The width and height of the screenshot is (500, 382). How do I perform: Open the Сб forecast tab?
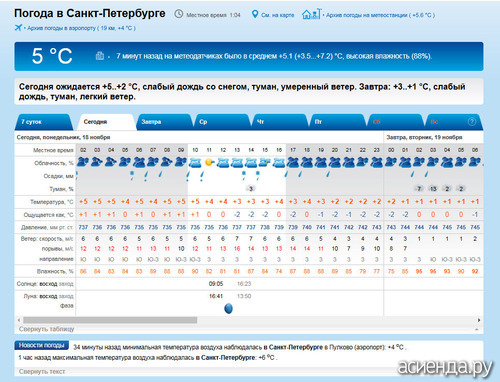pyautogui.click(x=395, y=122)
